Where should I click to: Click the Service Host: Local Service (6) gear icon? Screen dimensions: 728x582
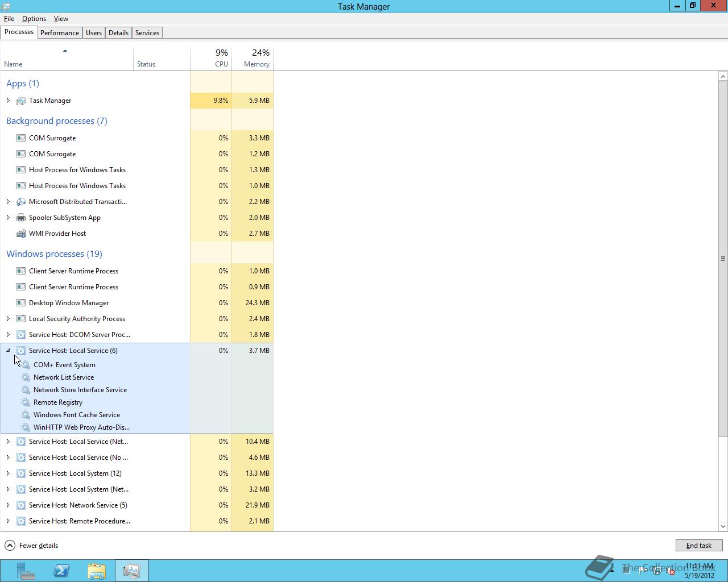[x=21, y=351]
